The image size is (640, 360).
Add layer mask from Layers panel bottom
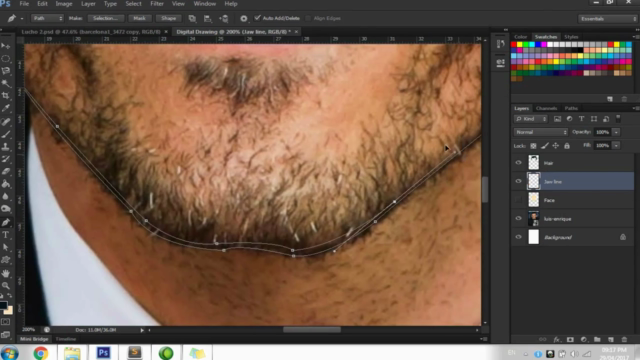point(570,339)
